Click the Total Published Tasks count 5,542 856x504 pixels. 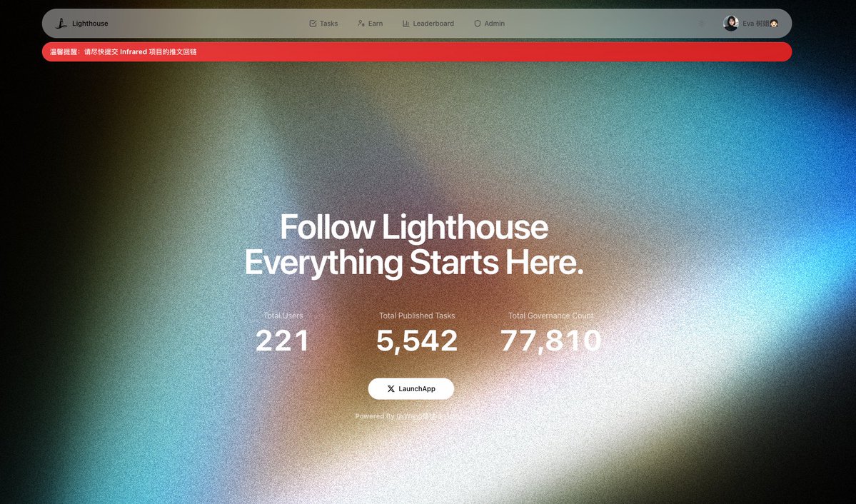[416, 341]
